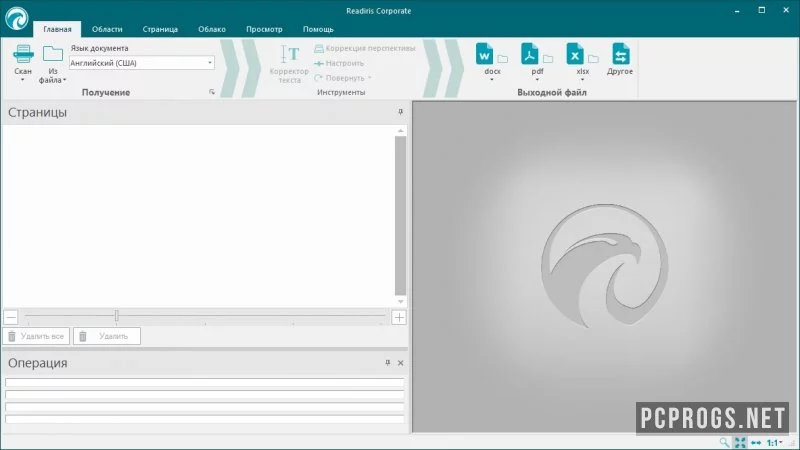
Task: Fit page to width arrows icon
Action: point(756,442)
